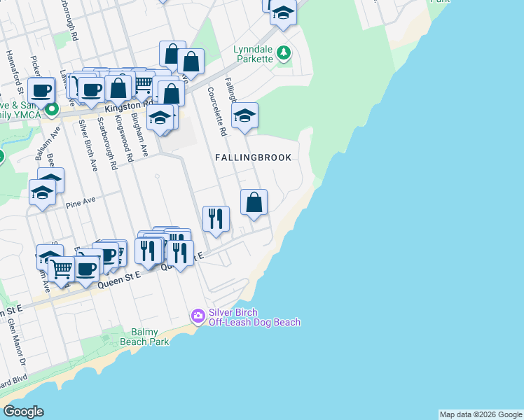Screen dimensions: 524x420
Task: Click the Kingston Rd street label
Action: pyautogui.click(x=128, y=107)
